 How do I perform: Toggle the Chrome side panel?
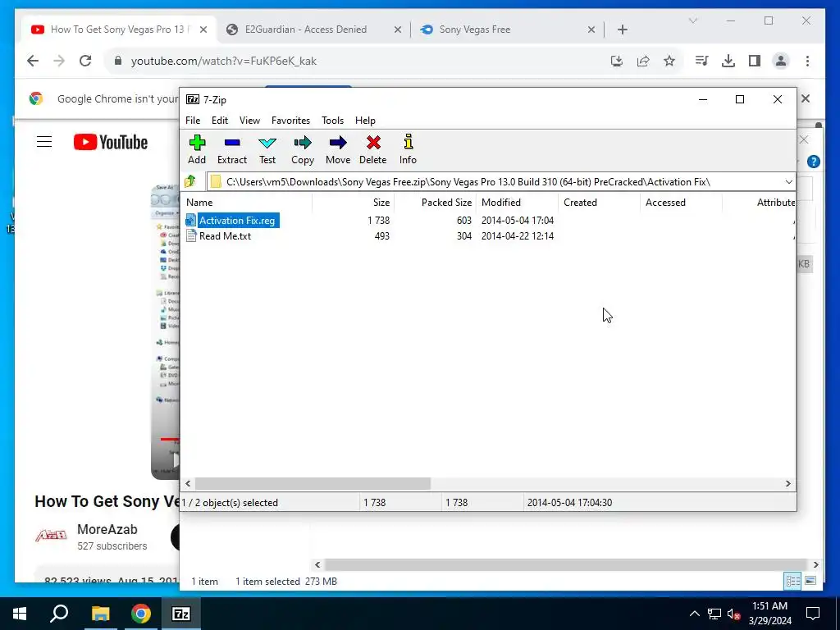coord(755,61)
